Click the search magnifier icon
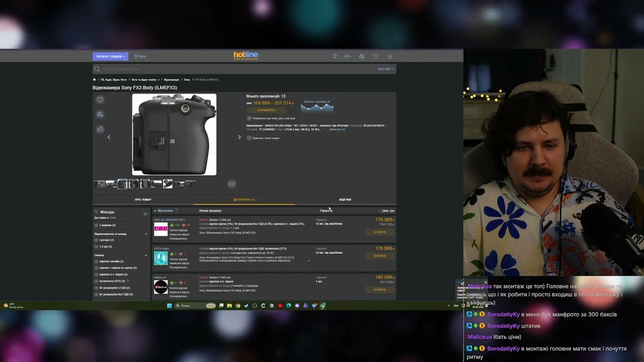 97,69
